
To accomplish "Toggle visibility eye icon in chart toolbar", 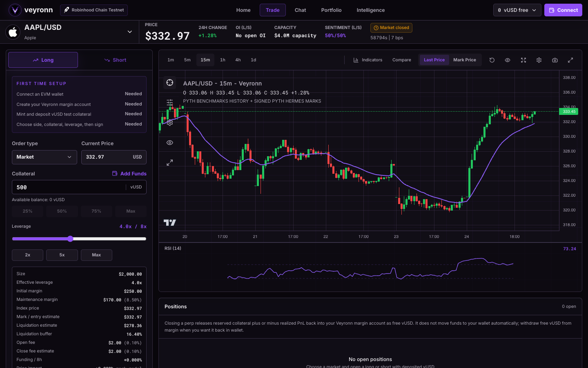I will [x=508, y=60].
